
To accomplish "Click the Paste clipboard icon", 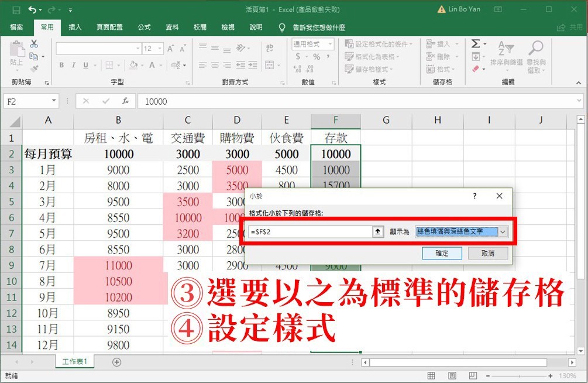I will point(17,49).
